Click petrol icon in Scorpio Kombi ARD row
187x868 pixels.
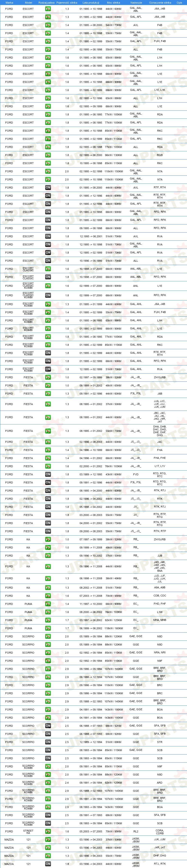[48, 783]
